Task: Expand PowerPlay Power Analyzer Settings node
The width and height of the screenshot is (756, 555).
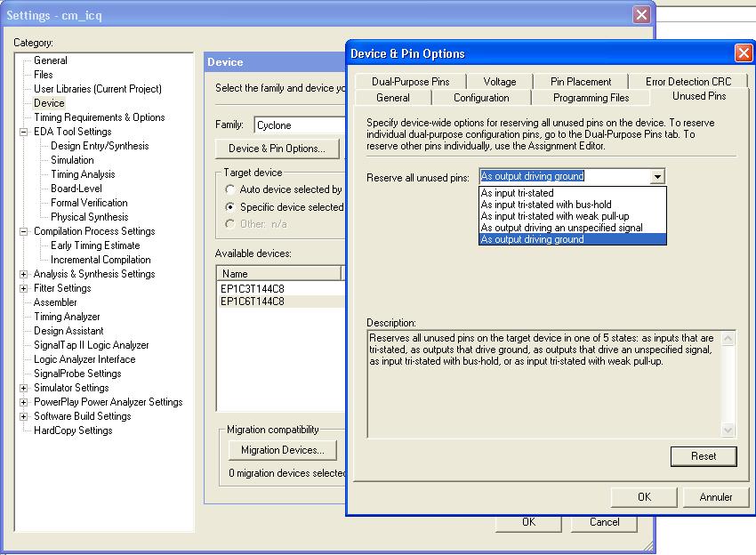Action: pos(23,402)
